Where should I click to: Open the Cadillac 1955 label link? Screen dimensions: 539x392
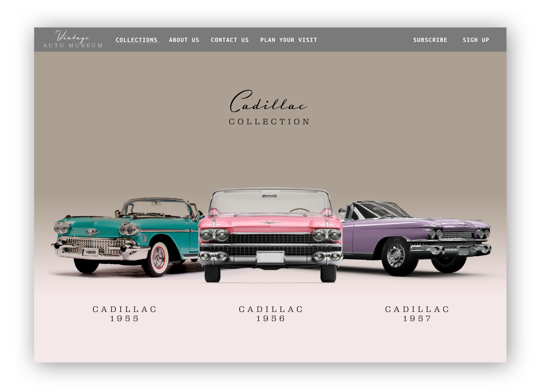[x=124, y=314]
